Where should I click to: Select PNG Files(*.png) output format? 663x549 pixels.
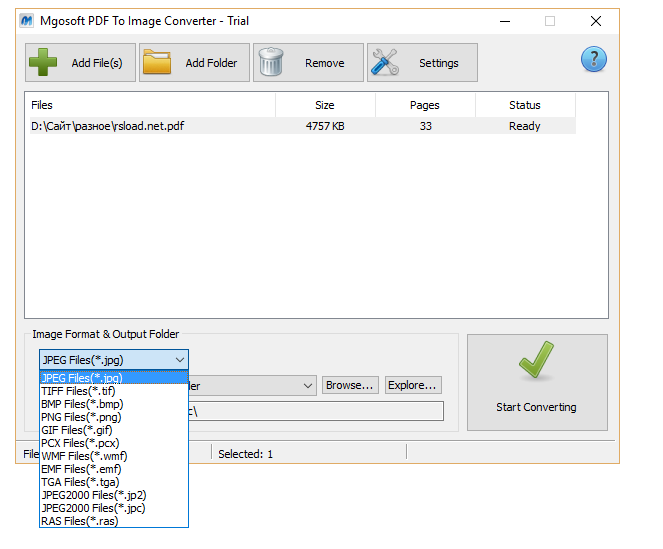(114, 417)
